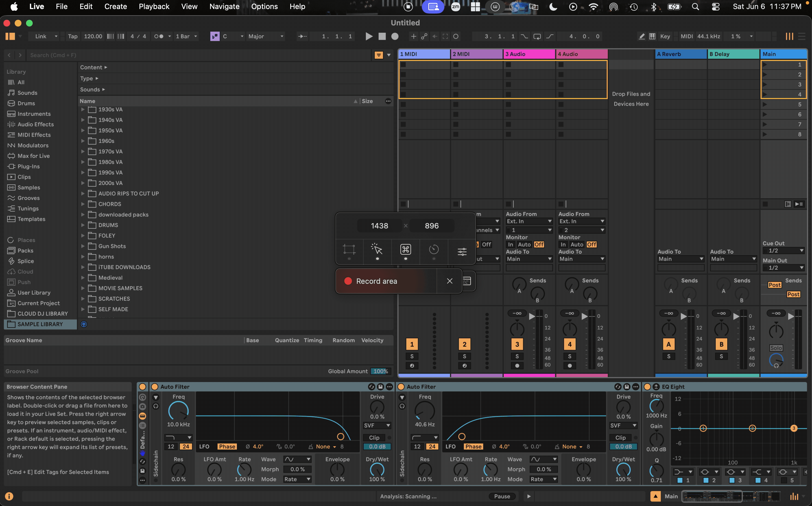Toggle the Loop switch icon

[537, 36]
